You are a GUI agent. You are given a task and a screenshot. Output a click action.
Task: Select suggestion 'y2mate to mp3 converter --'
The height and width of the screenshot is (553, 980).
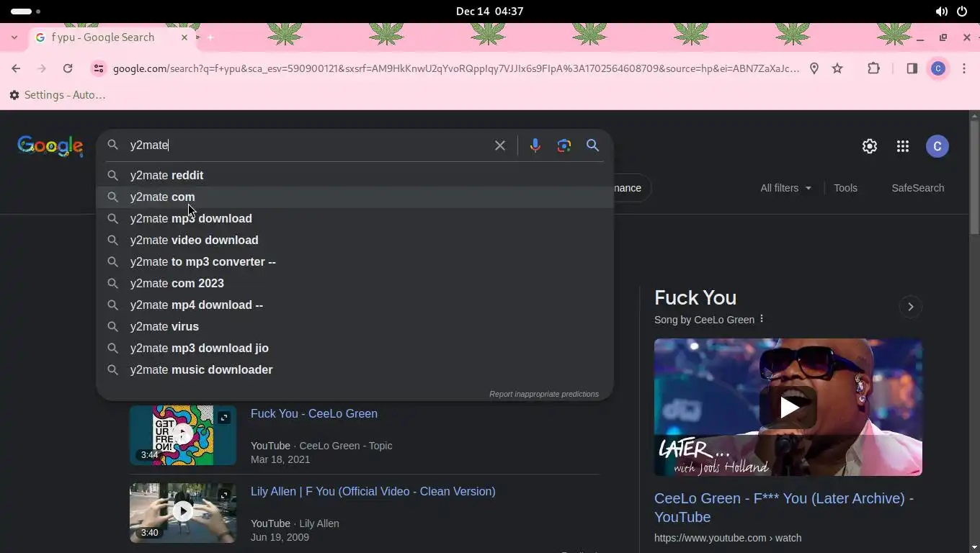click(x=355, y=261)
